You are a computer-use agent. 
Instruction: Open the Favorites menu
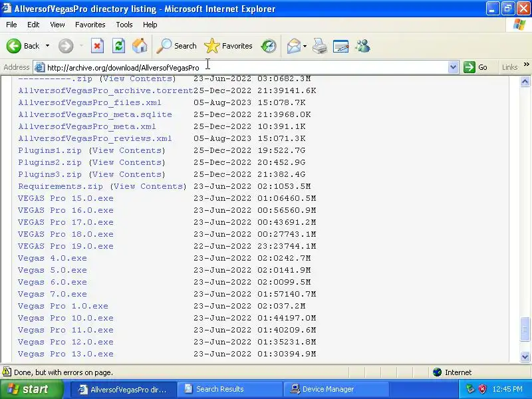click(x=90, y=25)
